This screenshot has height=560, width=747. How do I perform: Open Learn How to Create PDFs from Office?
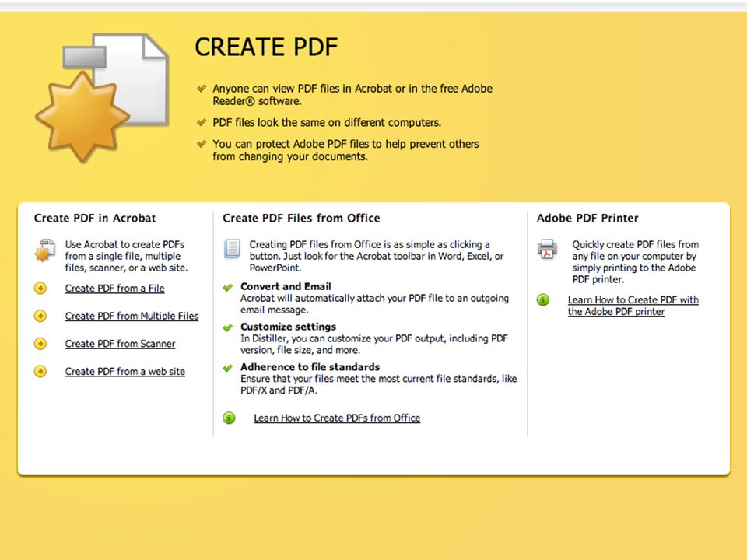[x=337, y=418]
